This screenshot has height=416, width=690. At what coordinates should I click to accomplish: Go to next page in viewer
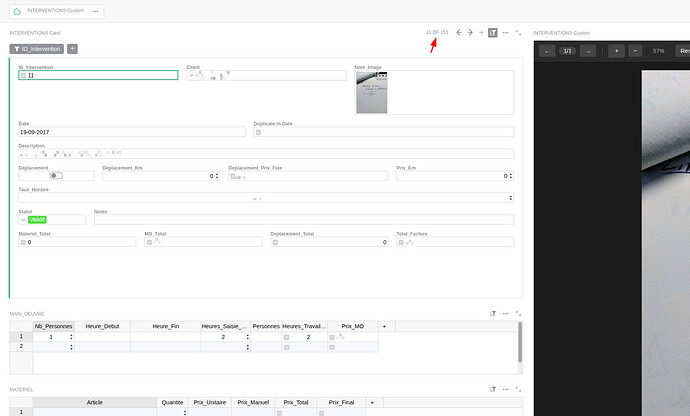[x=588, y=50]
